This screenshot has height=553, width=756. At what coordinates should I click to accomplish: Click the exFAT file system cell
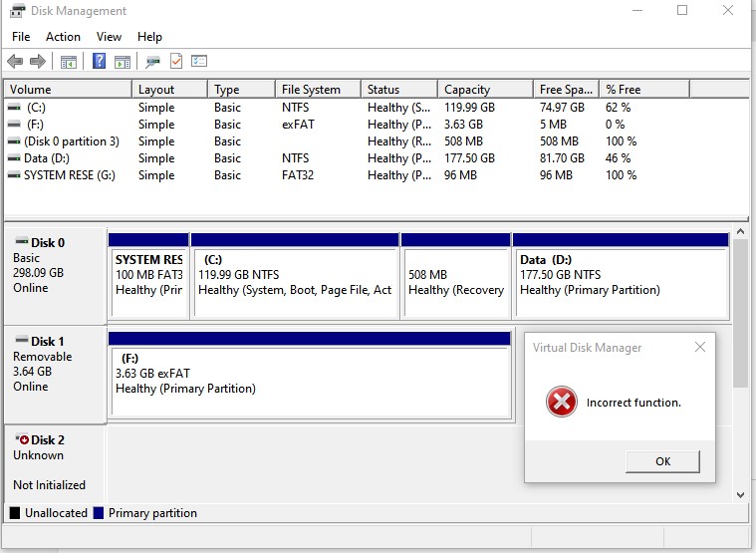pos(298,125)
